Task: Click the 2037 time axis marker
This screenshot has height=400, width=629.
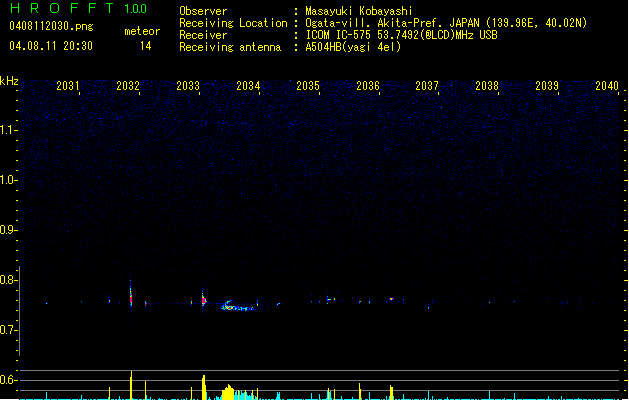Action: click(427, 86)
